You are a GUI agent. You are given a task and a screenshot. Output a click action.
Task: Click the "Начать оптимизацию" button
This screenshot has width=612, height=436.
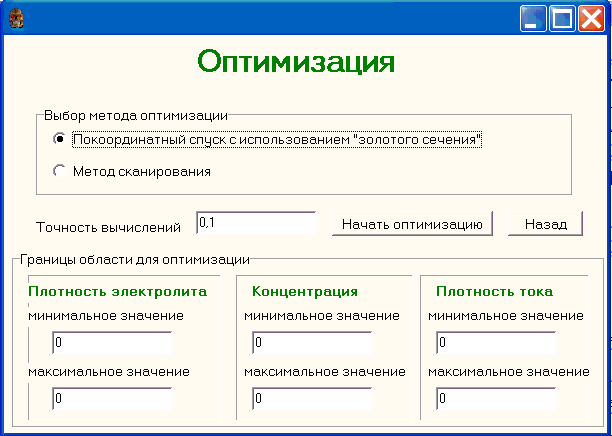click(412, 224)
